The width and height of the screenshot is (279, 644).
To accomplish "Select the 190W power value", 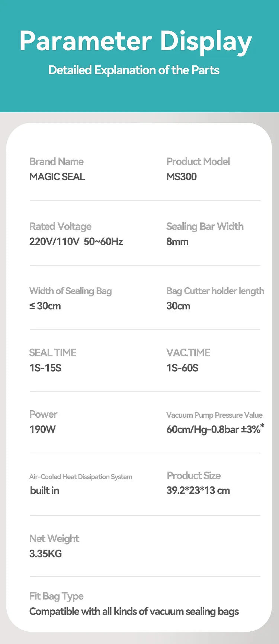I will point(42,430).
